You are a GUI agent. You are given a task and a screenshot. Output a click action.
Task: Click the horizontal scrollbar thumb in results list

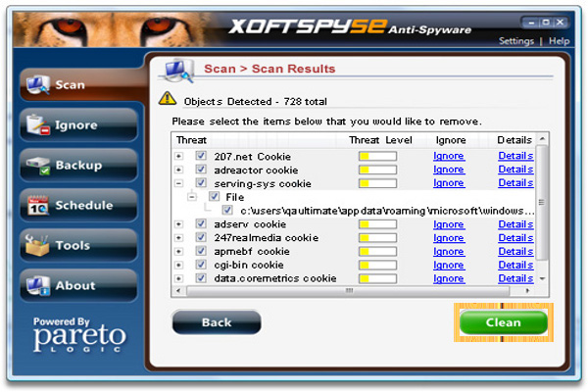point(348,290)
